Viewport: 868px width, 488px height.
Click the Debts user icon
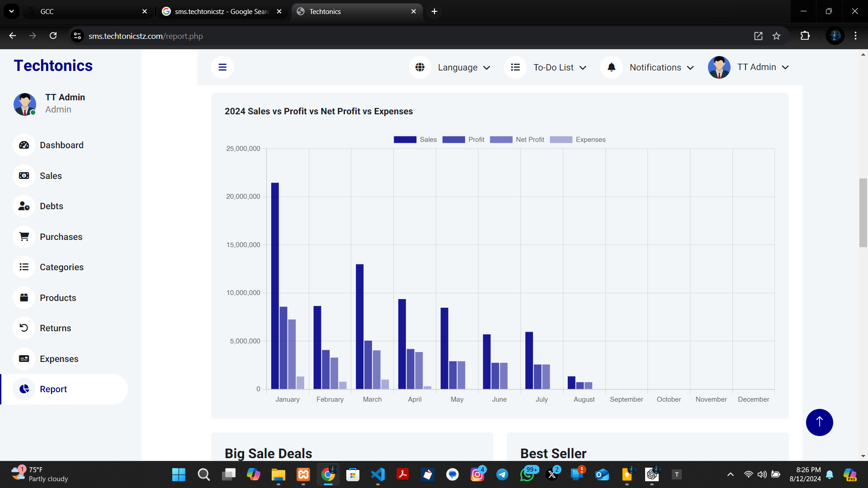tap(24, 206)
